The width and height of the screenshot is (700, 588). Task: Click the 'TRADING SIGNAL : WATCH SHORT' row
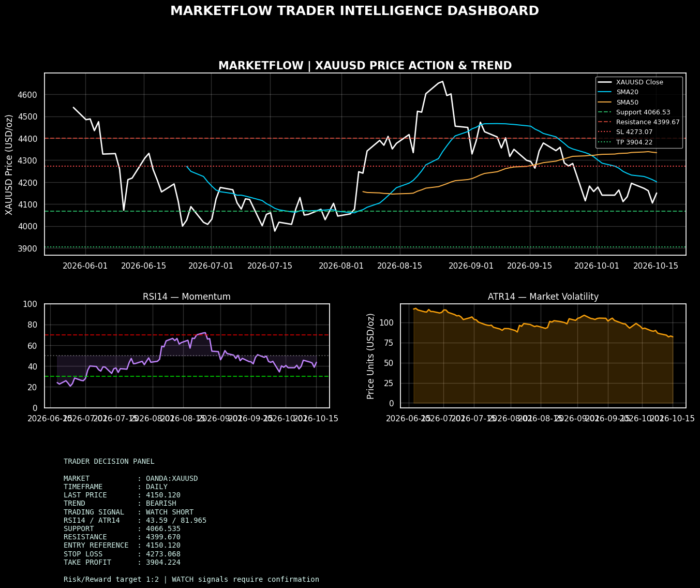[129, 512]
